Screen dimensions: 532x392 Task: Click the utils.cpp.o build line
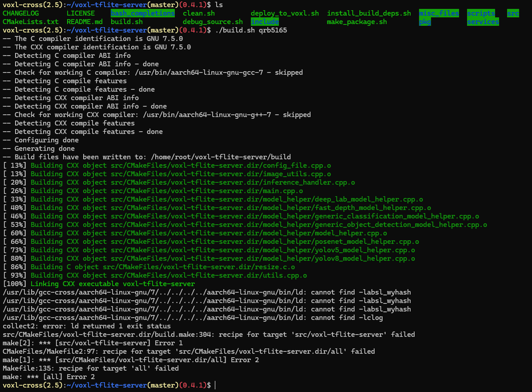coord(155,275)
